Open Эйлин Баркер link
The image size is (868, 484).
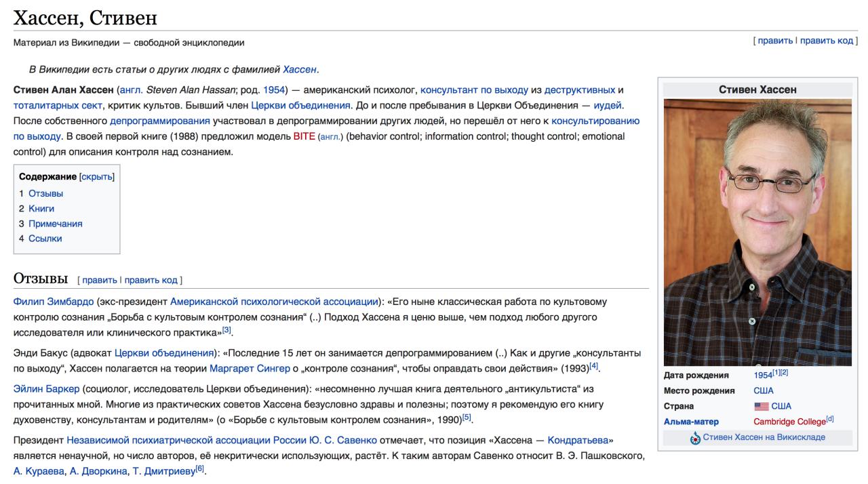47,389
